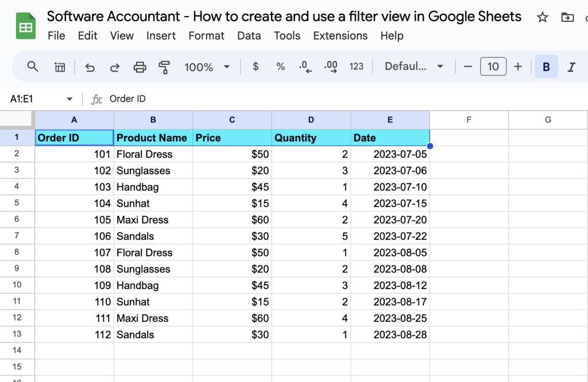Select the Price header cell

pos(232,138)
